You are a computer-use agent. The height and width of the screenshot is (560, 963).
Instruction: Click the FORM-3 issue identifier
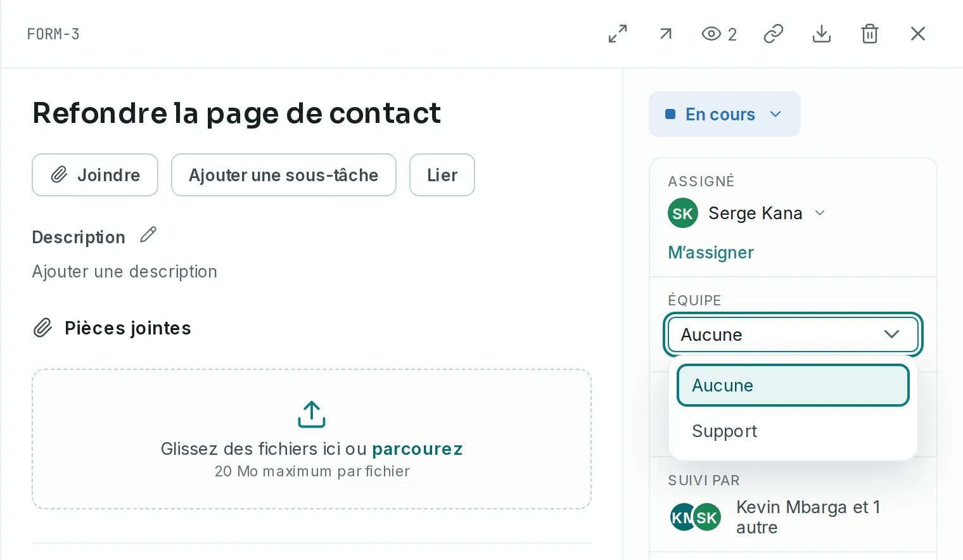53,34
